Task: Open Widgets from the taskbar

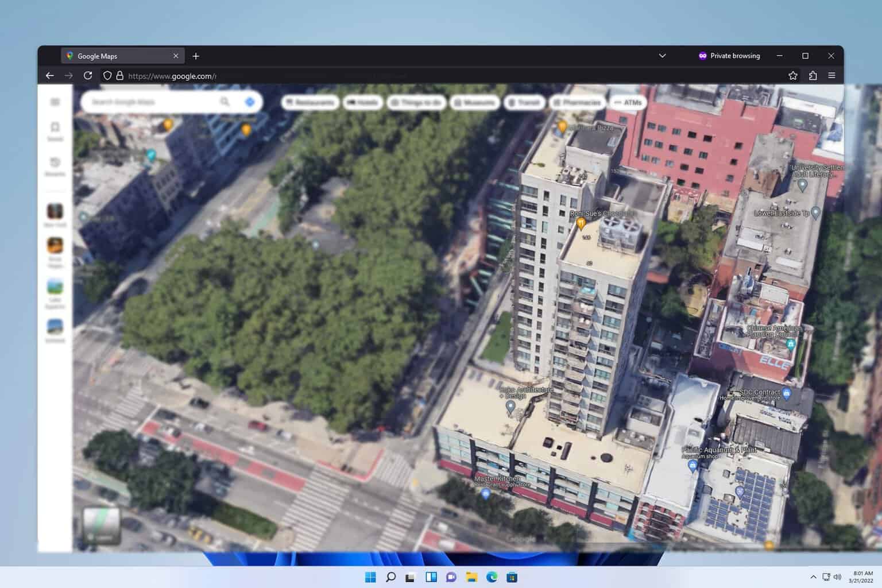Action: (431, 577)
